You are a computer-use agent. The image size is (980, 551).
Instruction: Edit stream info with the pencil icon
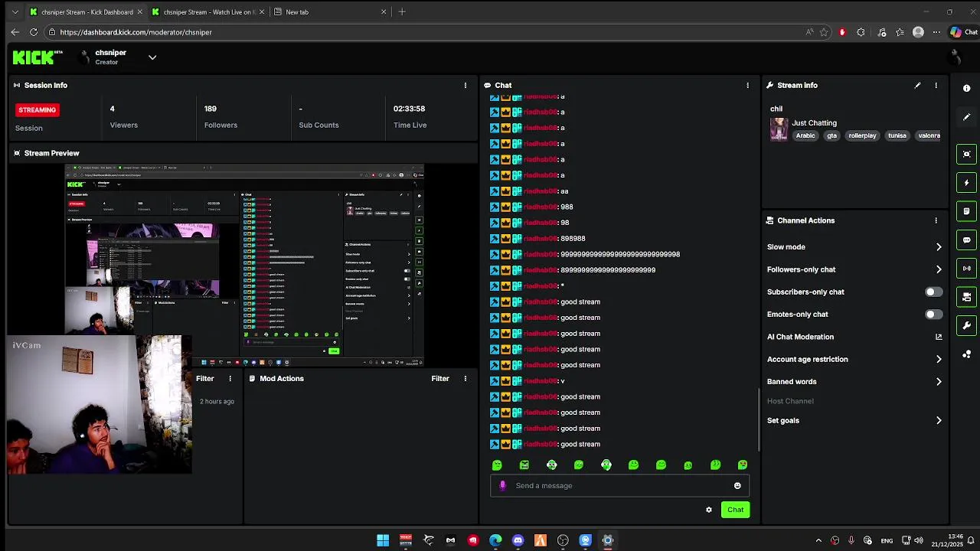917,85
